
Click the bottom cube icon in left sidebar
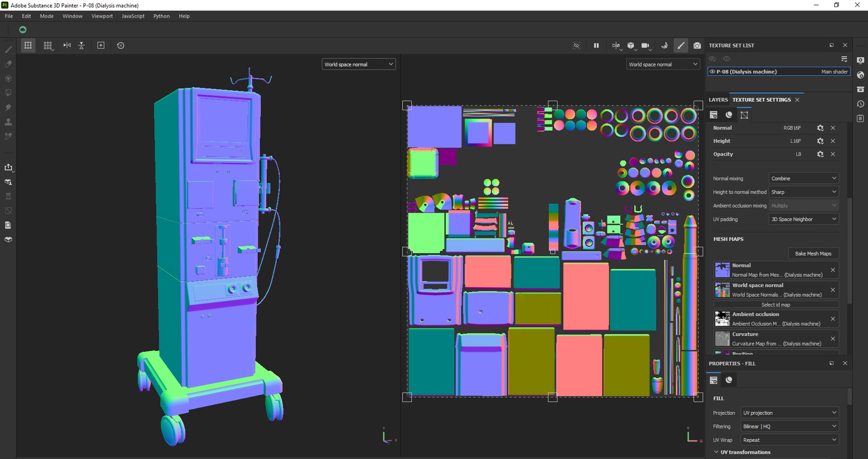[x=8, y=240]
